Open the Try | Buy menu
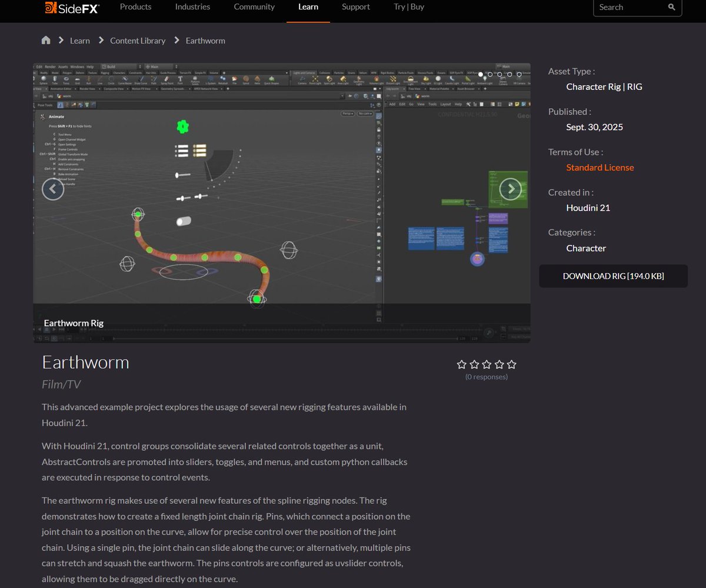The image size is (706, 588). [x=409, y=7]
